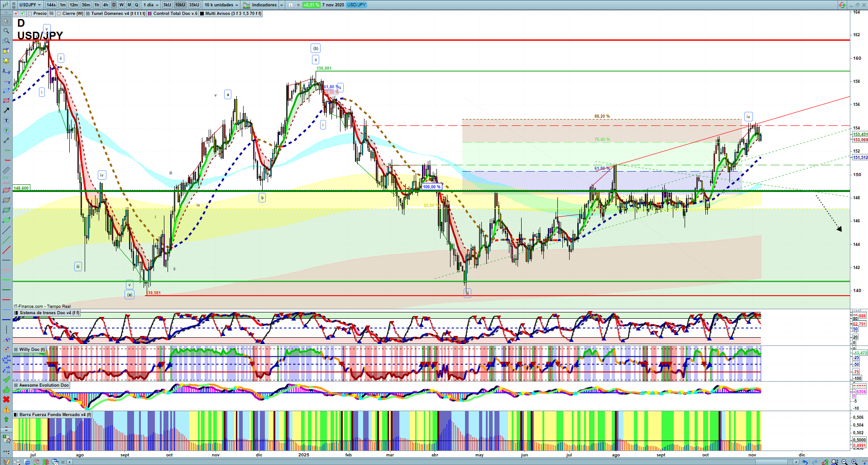Screen dimensions: 868x465
Task: Activate the magnifying glass zoom tool
Action: click(6, 31)
